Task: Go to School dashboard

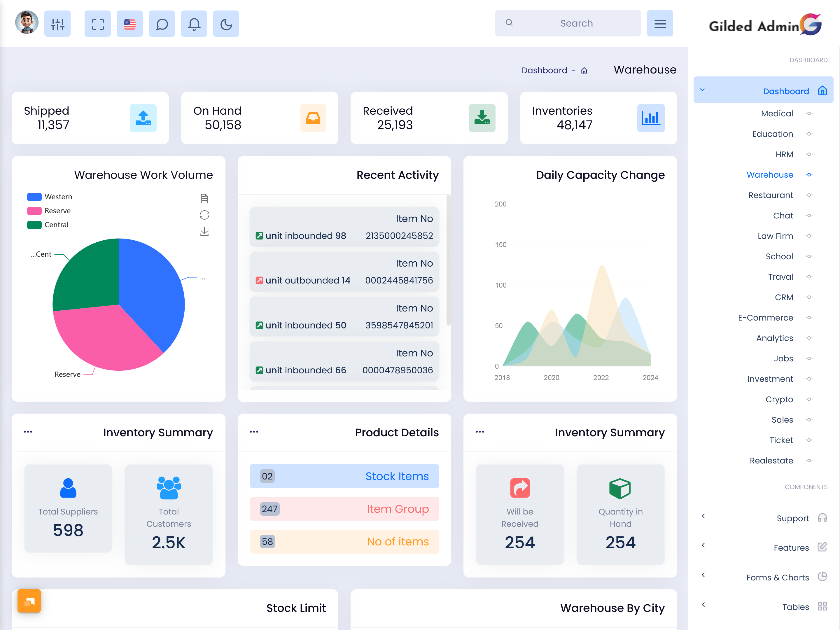Action: [779, 257]
